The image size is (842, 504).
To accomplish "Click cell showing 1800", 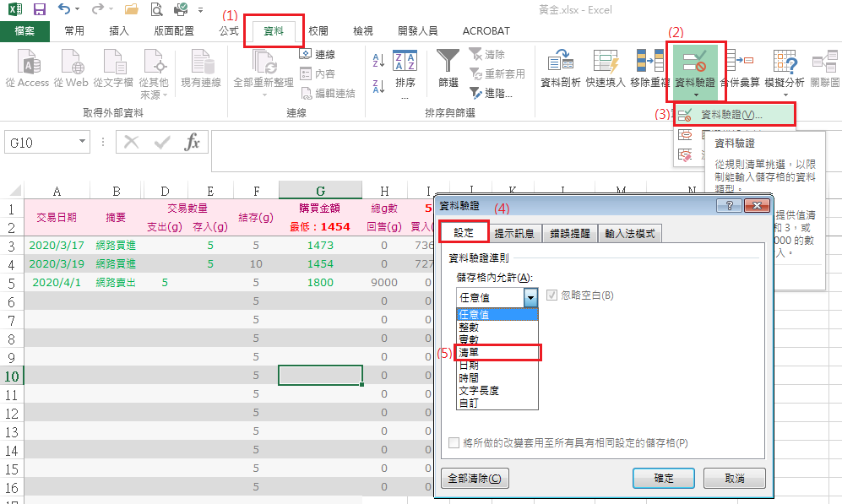I will click(321, 282).
